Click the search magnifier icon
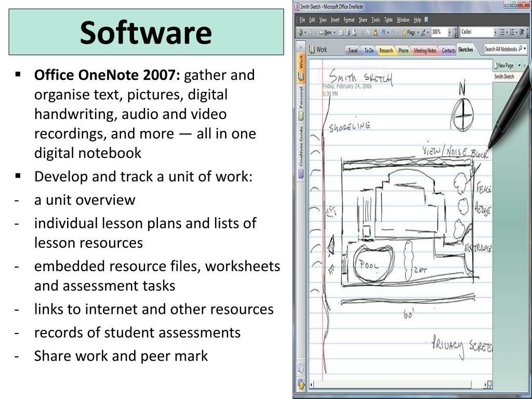 [x=521, y=49]
